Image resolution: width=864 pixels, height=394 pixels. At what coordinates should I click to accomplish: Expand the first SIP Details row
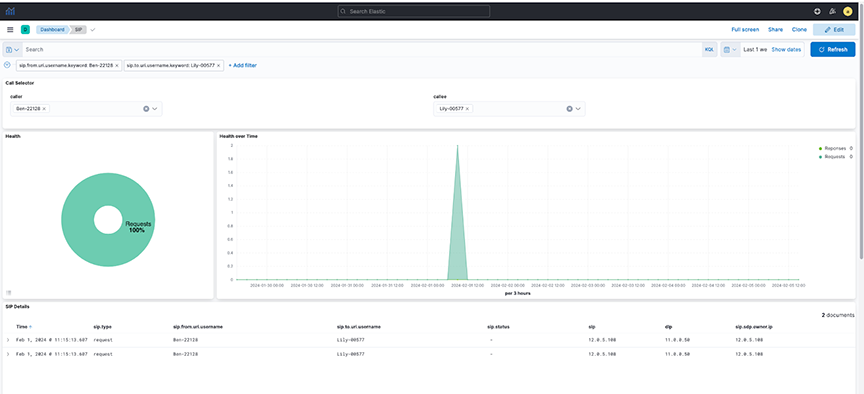coord(8,339)
